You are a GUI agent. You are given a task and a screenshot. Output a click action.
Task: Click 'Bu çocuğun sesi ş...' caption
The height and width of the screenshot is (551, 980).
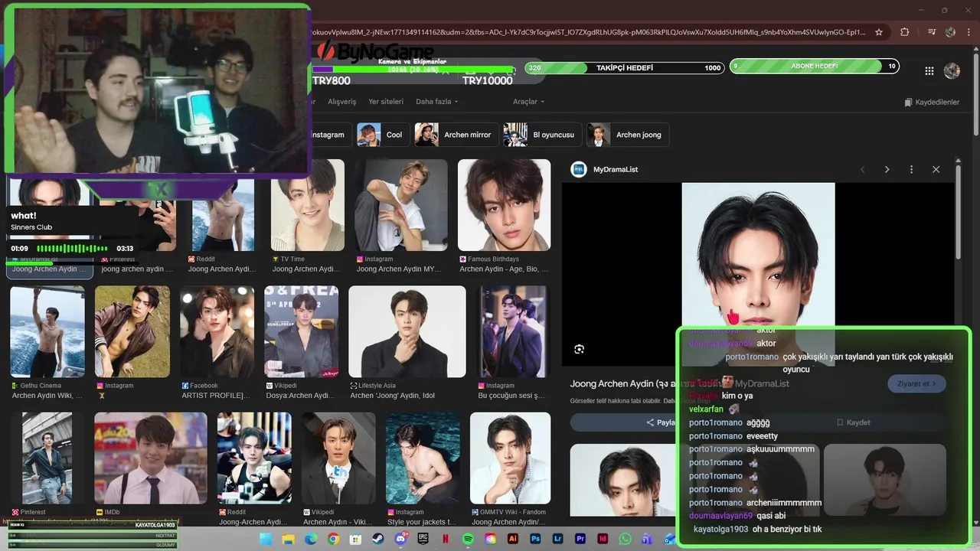pyautogui.click(x=511, y=396)
